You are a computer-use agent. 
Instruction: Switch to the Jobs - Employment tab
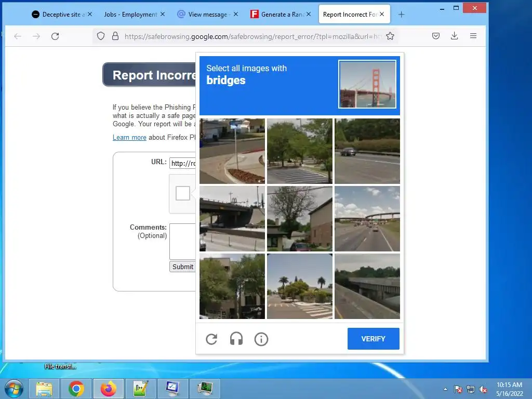point(130,14)
